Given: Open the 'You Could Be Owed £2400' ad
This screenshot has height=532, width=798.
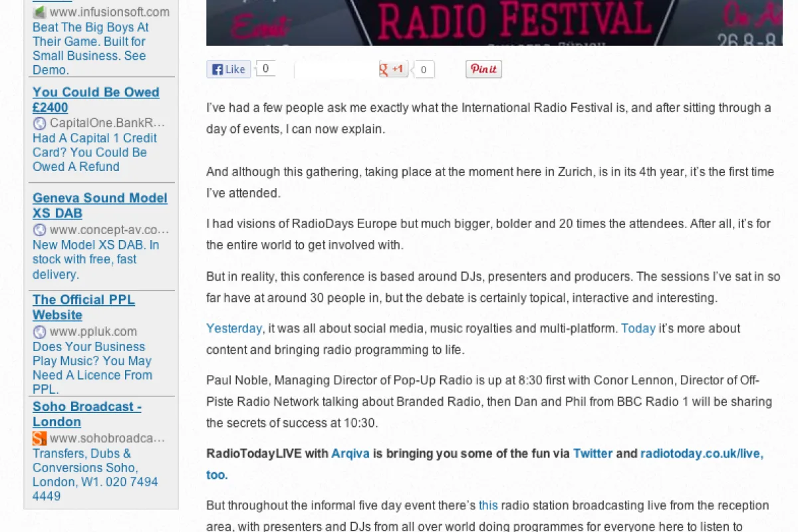Looking at the screenshot, I should pos(96,100).
